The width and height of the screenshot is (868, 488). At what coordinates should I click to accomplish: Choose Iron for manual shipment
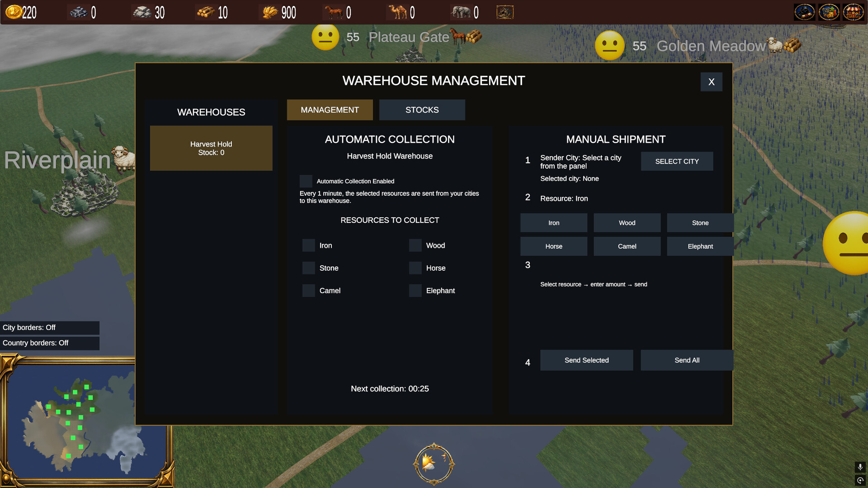pos(554,223)
